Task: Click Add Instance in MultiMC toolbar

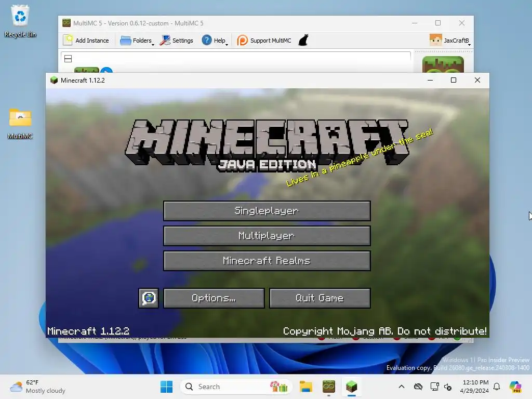Action: [86, 41]
